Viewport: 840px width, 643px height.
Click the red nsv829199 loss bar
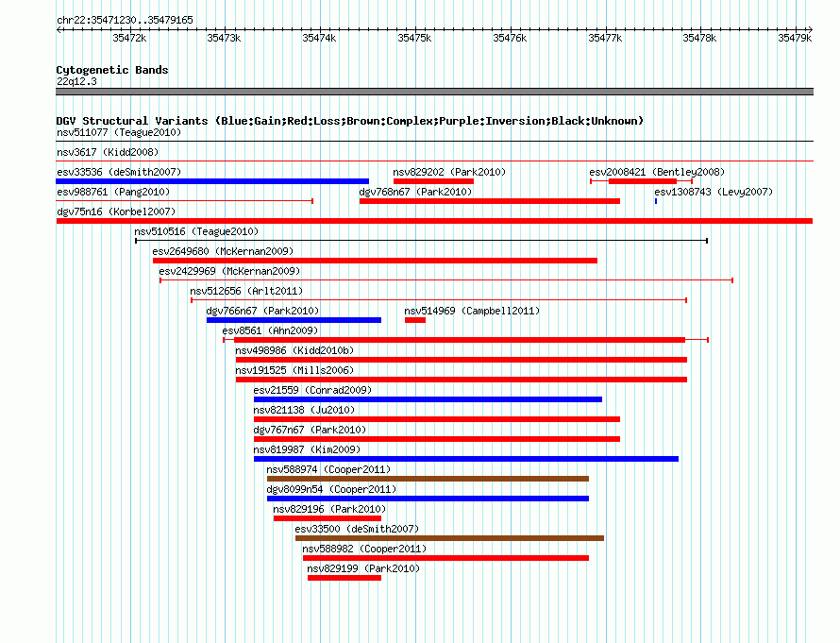click(344, 578)
